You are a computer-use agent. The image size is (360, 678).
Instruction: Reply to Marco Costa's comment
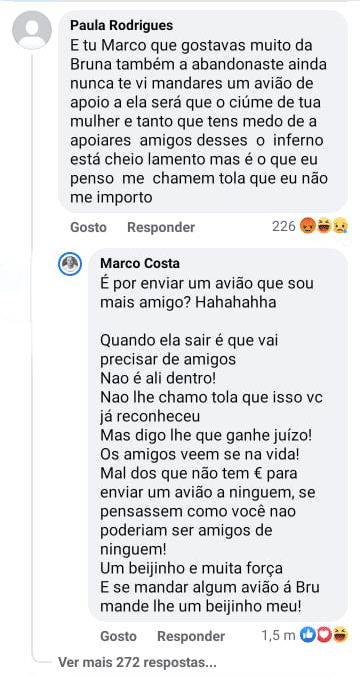[191, 636]
